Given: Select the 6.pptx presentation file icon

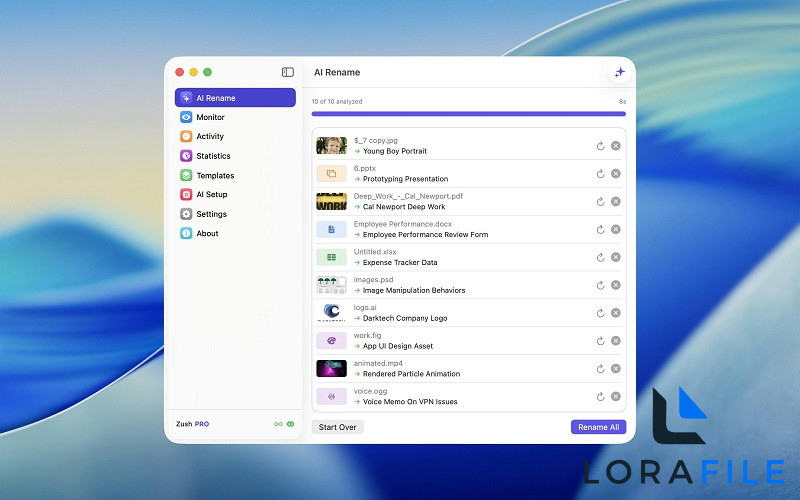Looking at the screenshot, I should coord(332,173).
